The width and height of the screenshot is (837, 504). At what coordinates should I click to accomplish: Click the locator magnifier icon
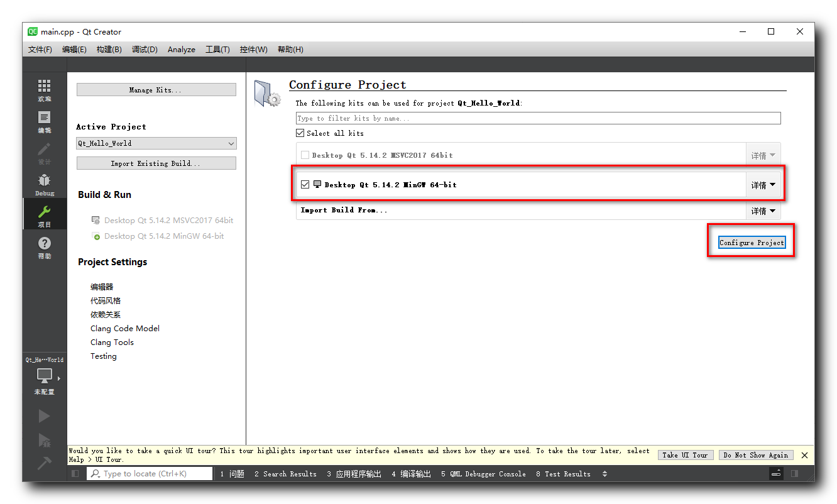[96, 474]
